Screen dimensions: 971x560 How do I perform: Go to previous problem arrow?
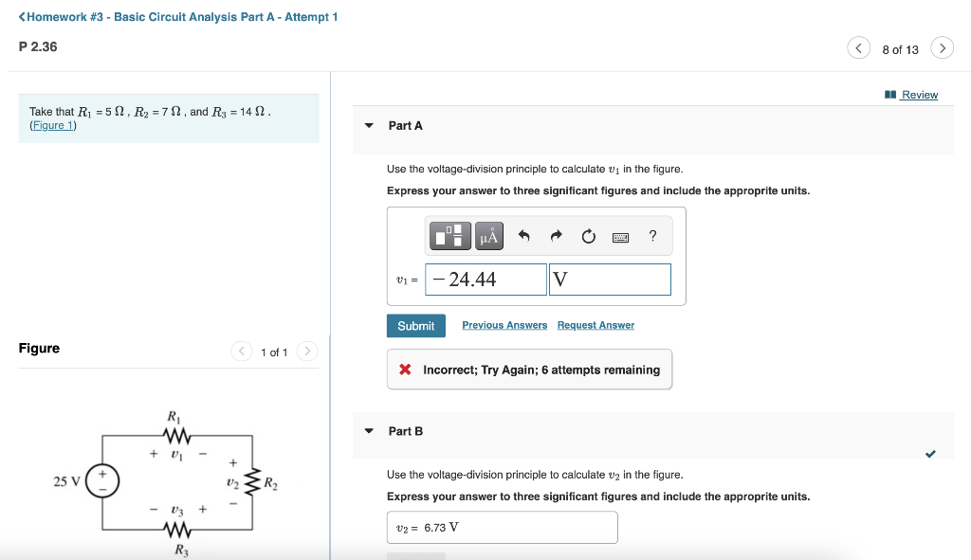pos(858,47)
